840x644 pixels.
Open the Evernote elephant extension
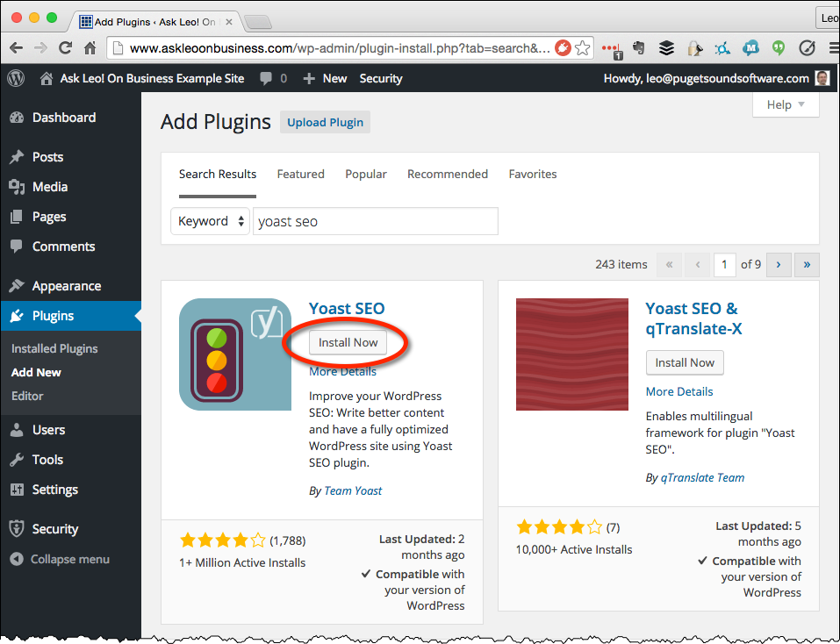click(638, 48)
